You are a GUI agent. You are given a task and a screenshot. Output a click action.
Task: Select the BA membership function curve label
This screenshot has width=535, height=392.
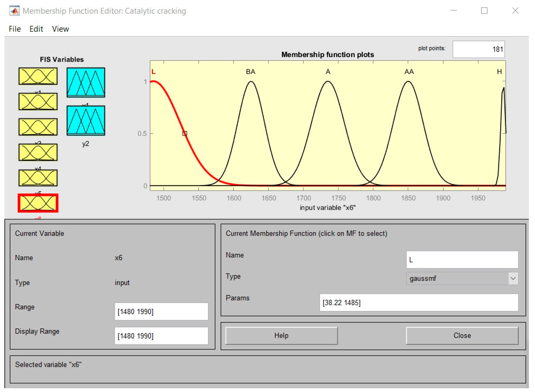tap(251, 72)
